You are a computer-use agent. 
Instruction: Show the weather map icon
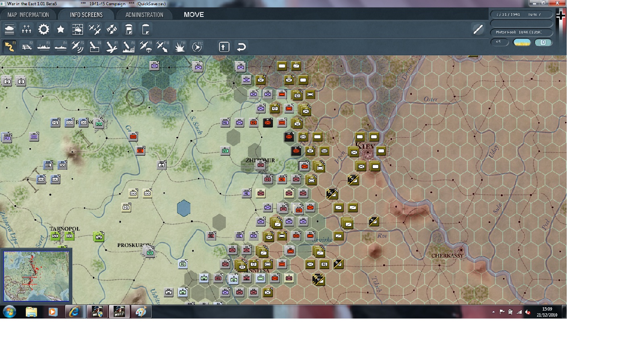pos(77,29)
